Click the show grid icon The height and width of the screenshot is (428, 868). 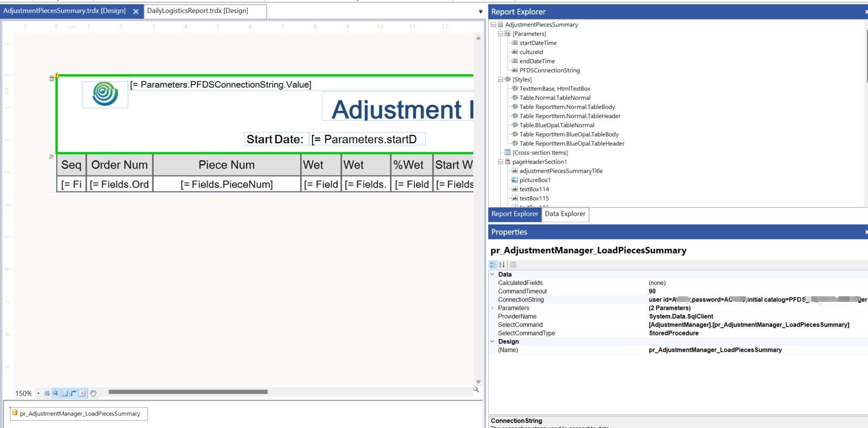[x=47, y=393]
